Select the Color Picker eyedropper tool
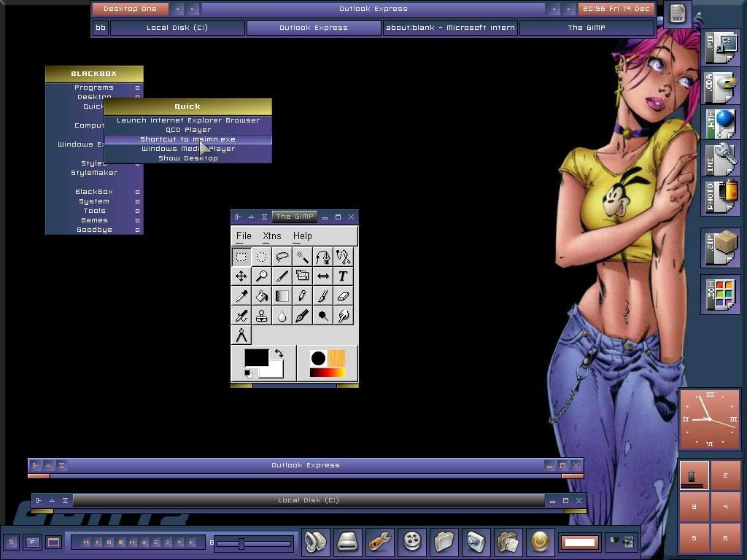Image resolution: width=747 pixels, height=560 pixels. (x=241, y=296)
